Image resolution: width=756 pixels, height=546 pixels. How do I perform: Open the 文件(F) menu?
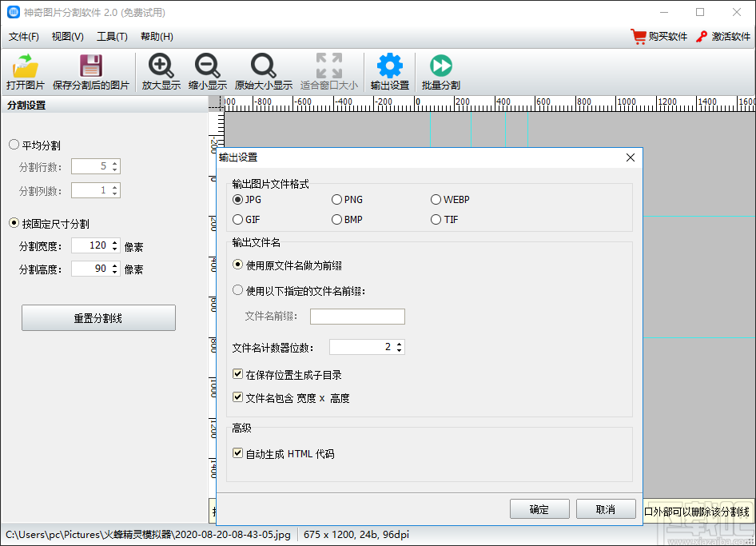coord(24,37)
